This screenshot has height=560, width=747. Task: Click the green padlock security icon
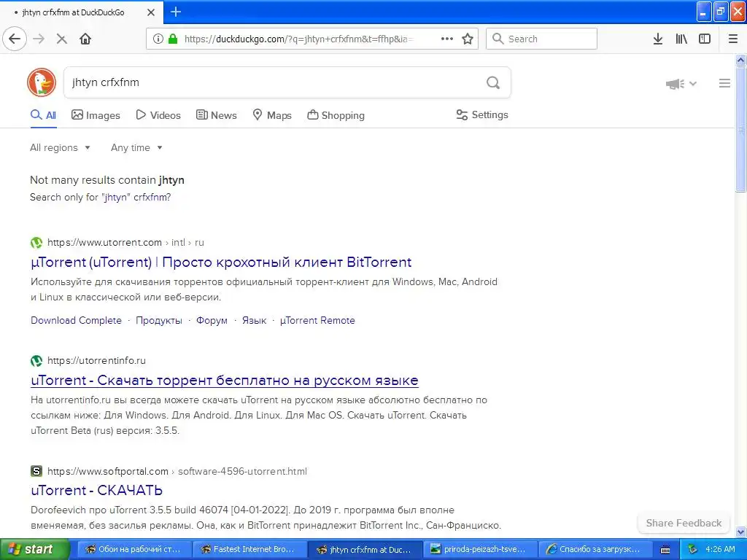(173, 39)
